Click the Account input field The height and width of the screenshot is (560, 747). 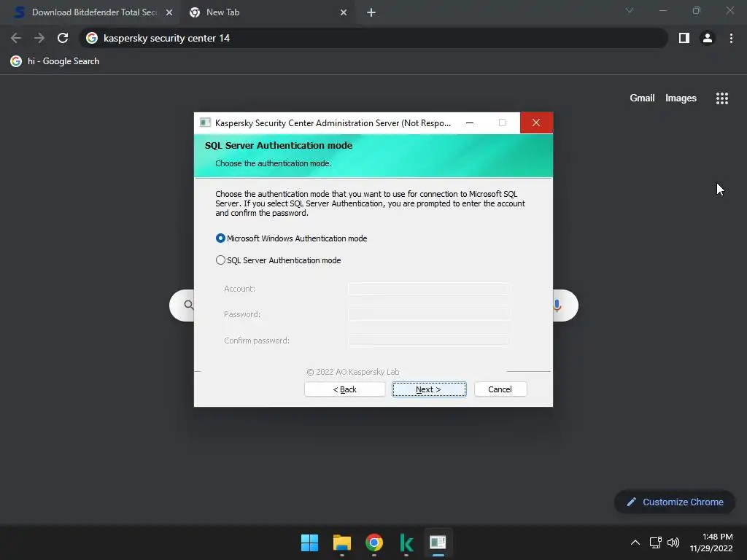click(429, 289)
